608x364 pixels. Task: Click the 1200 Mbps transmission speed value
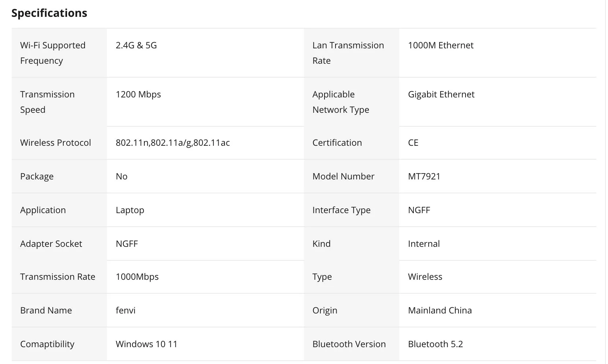pos(138,94)
